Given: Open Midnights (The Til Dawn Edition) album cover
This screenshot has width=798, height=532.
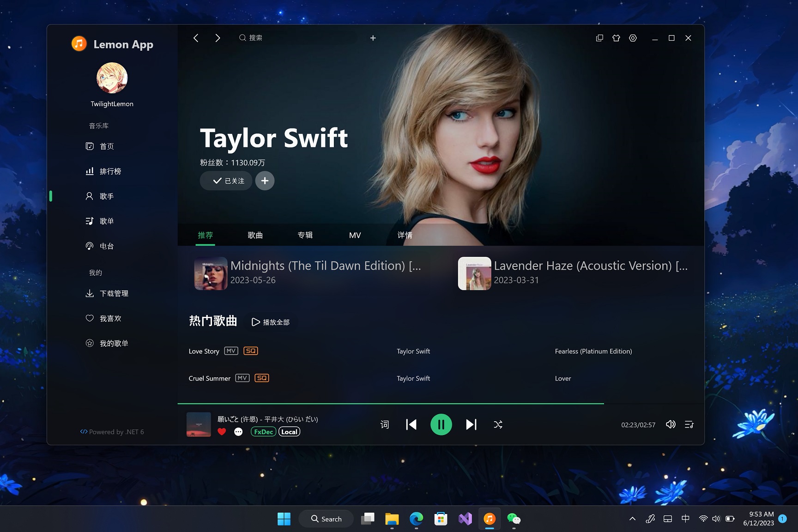Looking at the screenshot, I should pos(211,273).
